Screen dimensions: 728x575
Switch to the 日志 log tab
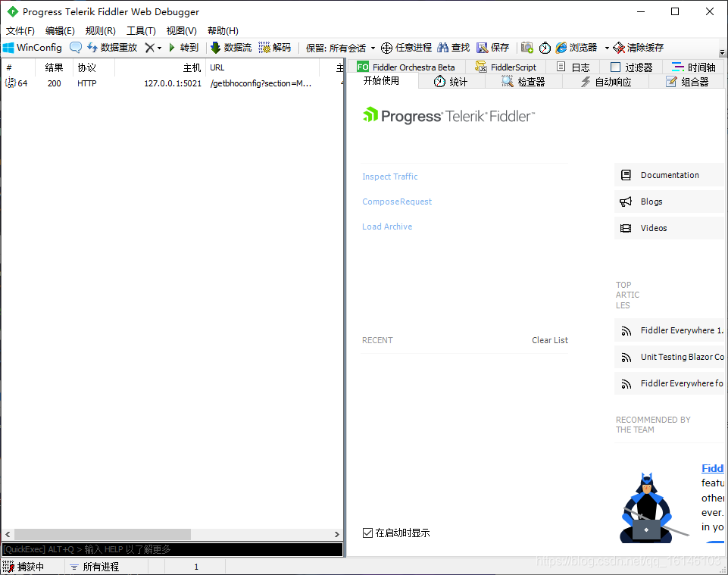point(573,67)
